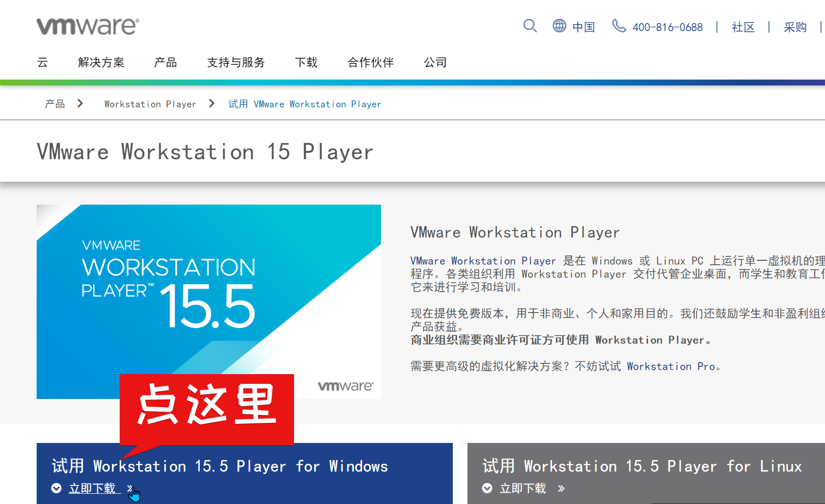Click the VMware Workstation 15 Player page title
Image resolution: width=825 pixels, height=504 pixels.
tap(205, 152)
